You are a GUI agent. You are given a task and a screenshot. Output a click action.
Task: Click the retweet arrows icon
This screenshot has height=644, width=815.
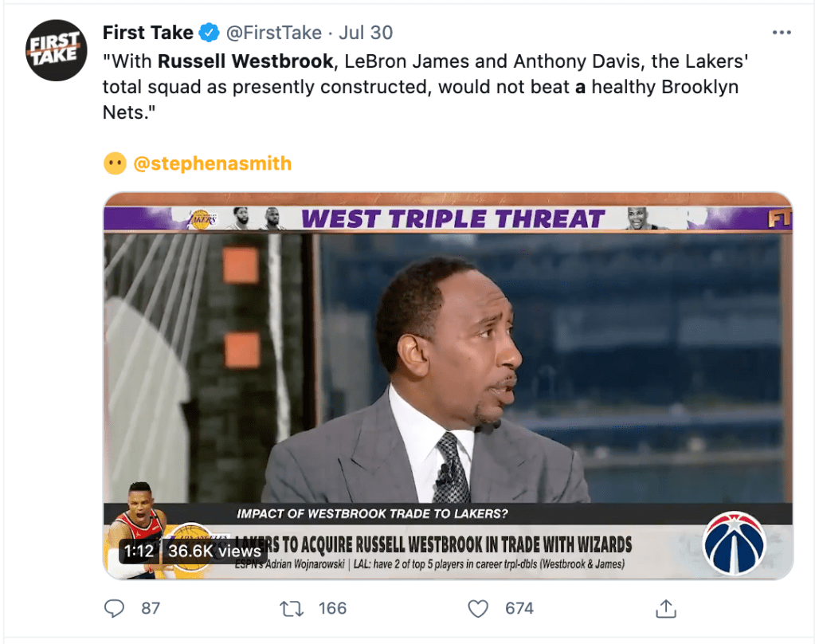pos(292,609)
